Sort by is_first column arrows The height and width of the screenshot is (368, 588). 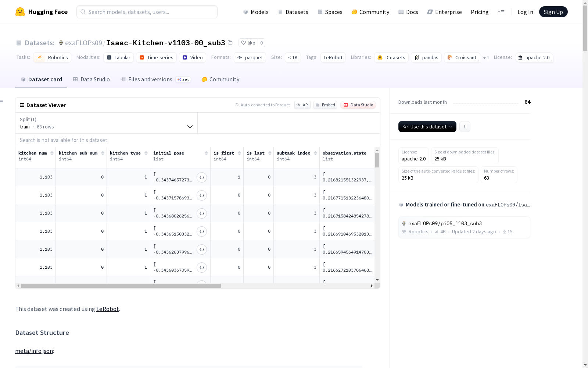click(x=239, y=153)
